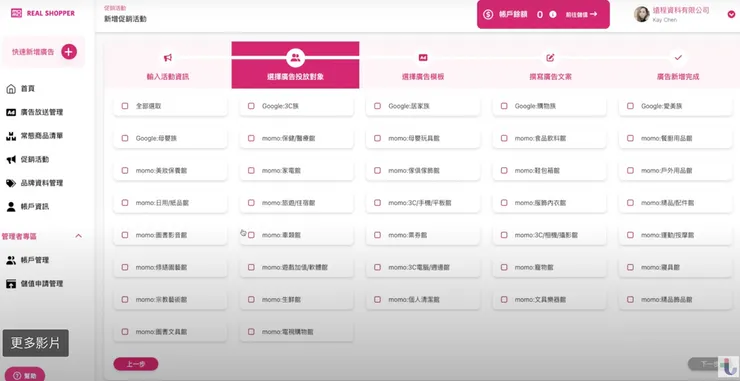Check the Google:3C族 checkbox
The width and height of the screenshot is (740, 381).
[x=251, y=106]
